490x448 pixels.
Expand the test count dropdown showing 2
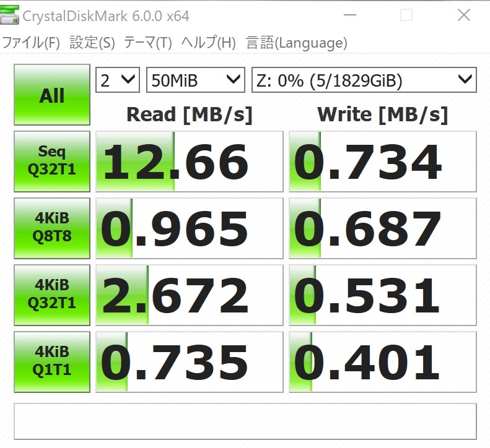pos(118,80)
